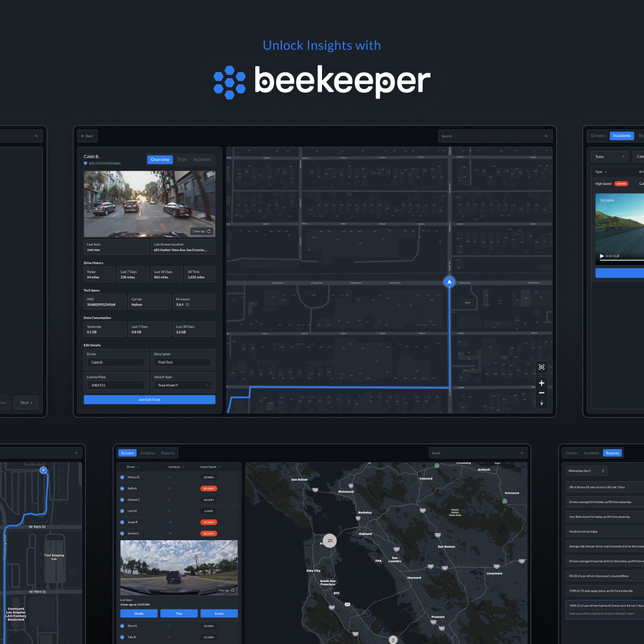Click the search magnifier icon in top panel

[545, 136]
